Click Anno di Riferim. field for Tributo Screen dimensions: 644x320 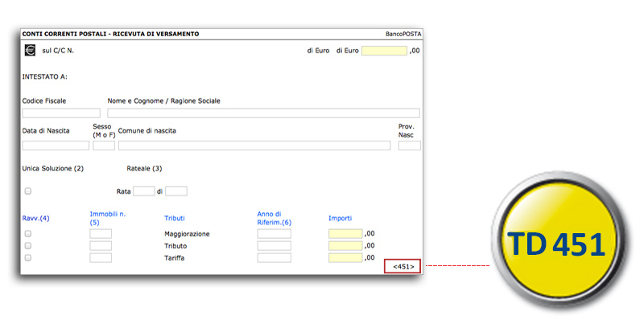(275, 246)
